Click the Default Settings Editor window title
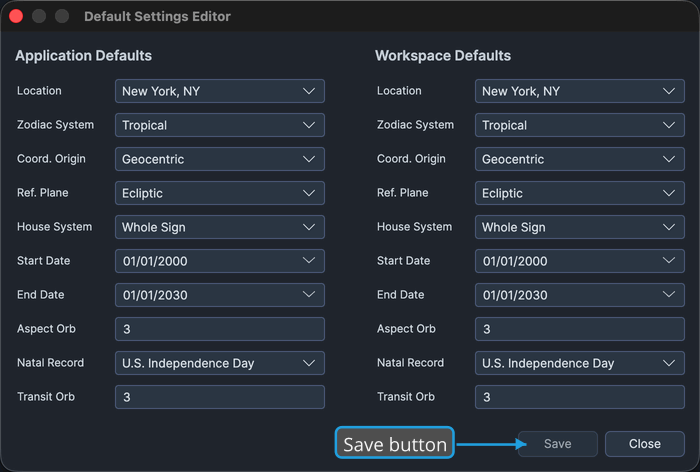Image resolution: width=700 pixels, height=472 pixels. [157, 17]
